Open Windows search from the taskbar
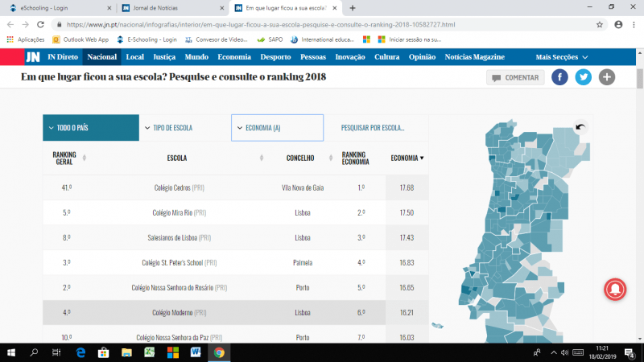This screenshot has width=644, height=362. [x=34, y=352]
